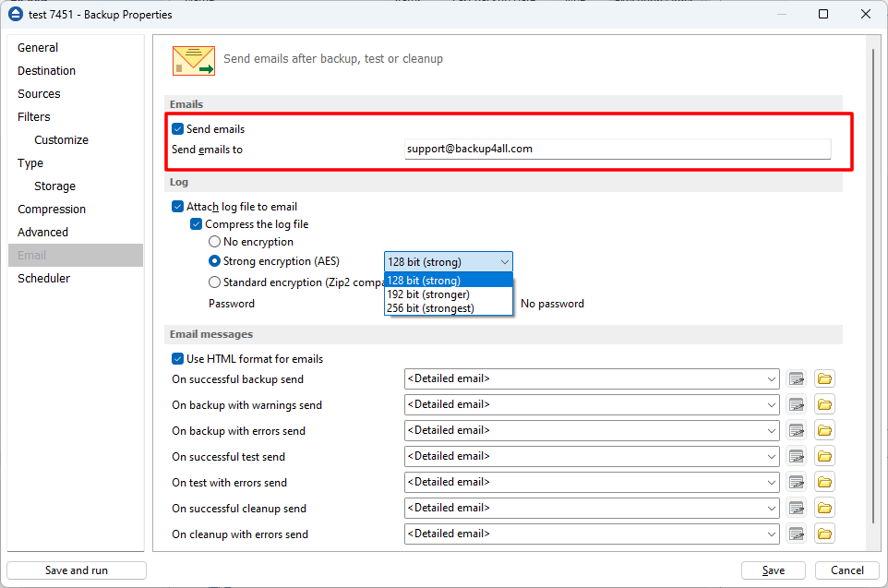Uncheck the Send emails option
The image size is (888, 588).
tap(177, 129)
